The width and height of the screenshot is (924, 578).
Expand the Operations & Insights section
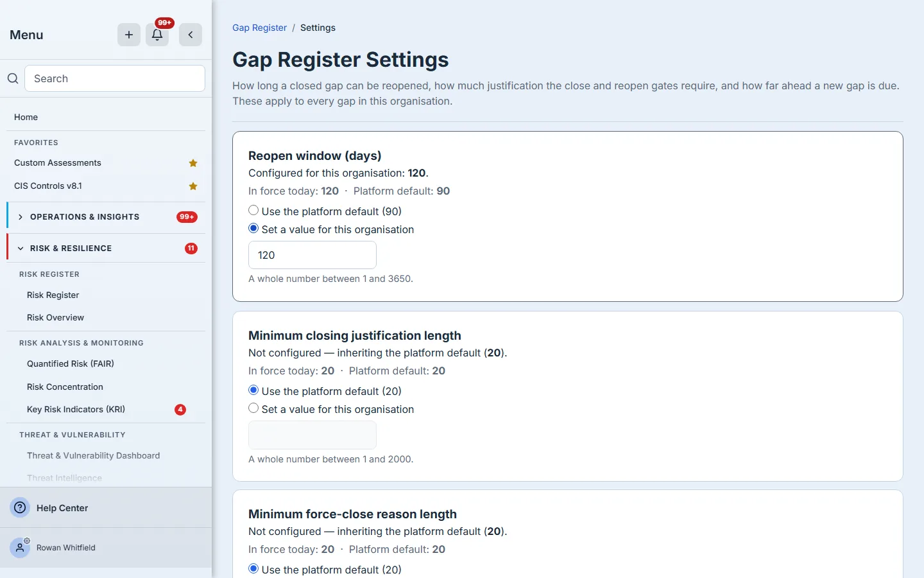[106, 217]
